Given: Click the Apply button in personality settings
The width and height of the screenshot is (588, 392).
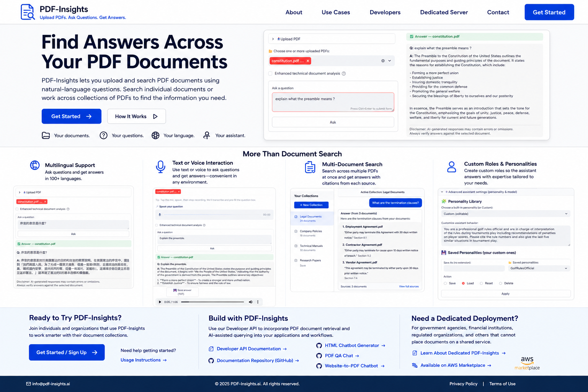Looking at the screenshot, I should 506,294.
